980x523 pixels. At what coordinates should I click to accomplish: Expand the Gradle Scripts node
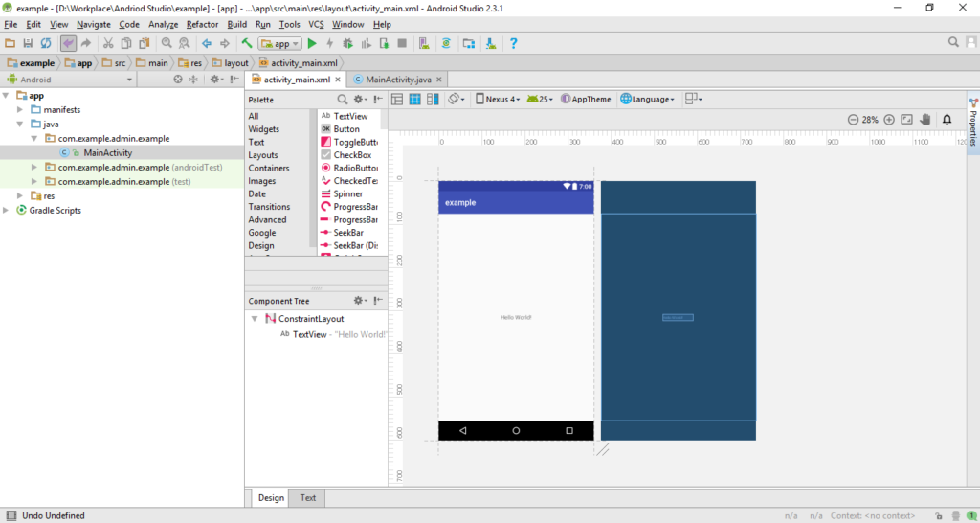click(x=6, y=211)
